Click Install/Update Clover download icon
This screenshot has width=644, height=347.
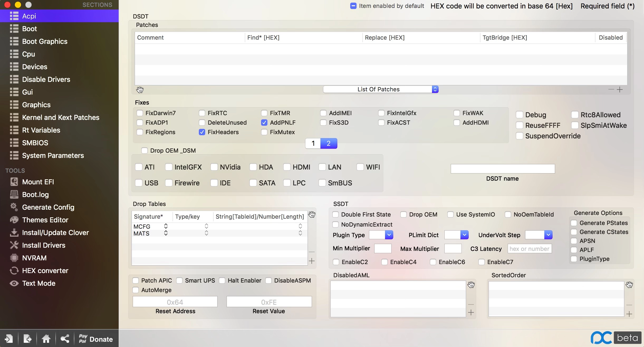pyautogui.click(x=14, y=232)
